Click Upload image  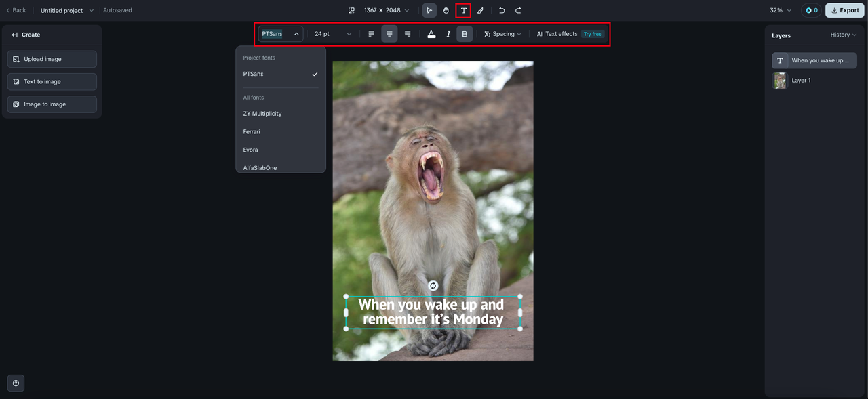click(52, 59)
